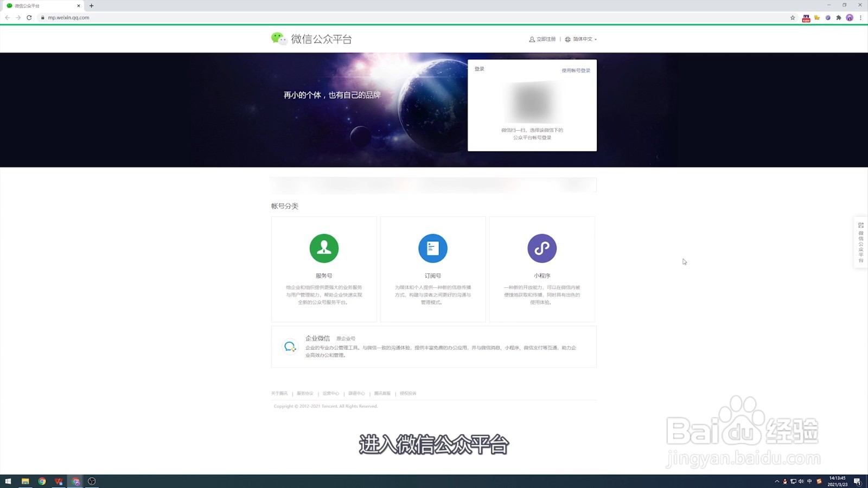
Task: Close the 微信公众平台 tab
Action: click(79, 6)
